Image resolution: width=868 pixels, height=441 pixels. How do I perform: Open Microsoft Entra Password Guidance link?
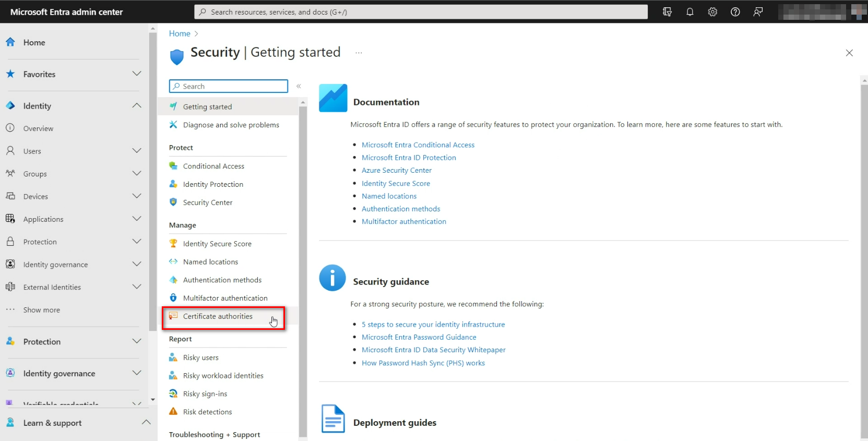click(x=419, y=337)
